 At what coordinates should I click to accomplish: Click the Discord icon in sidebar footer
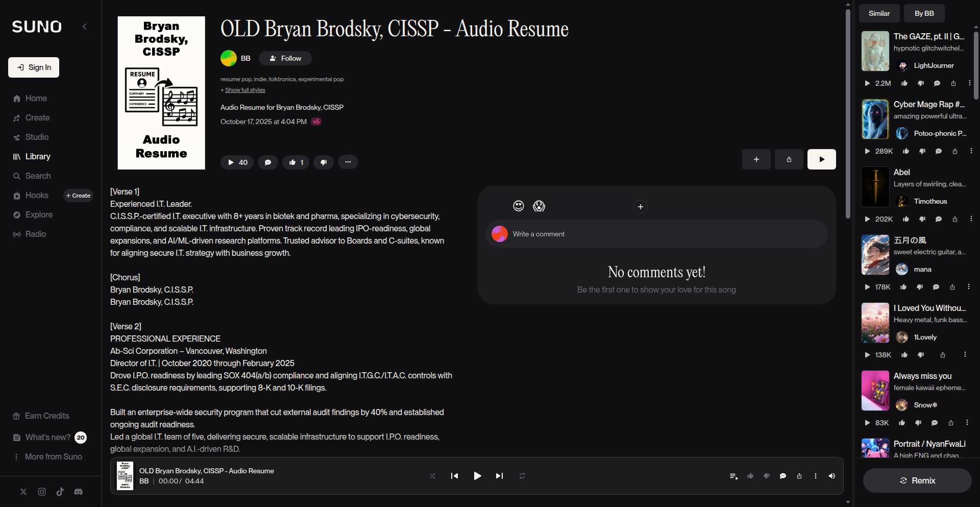pyautogui.click(x=78, y=492)
